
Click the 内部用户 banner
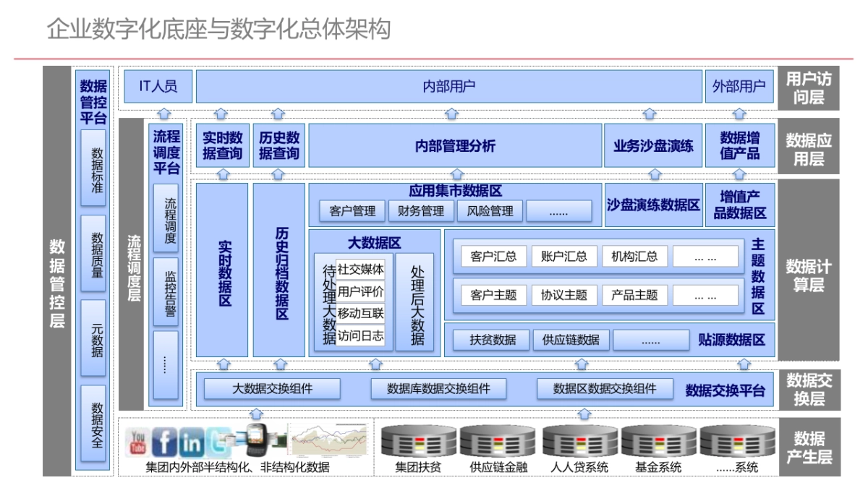448,86
